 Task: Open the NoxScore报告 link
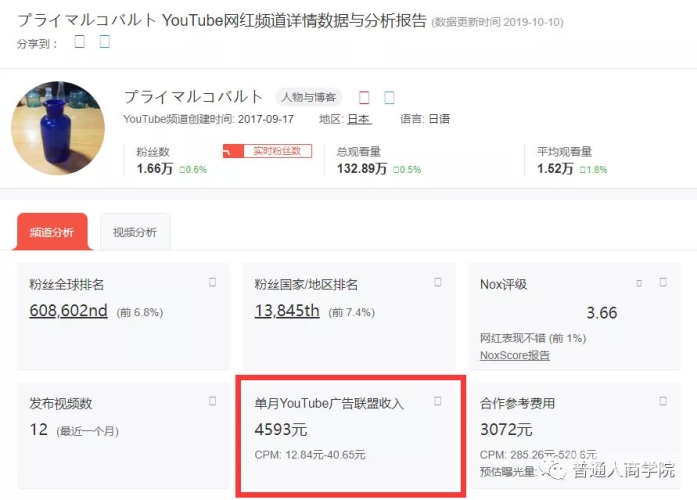[x=515, y=356]
